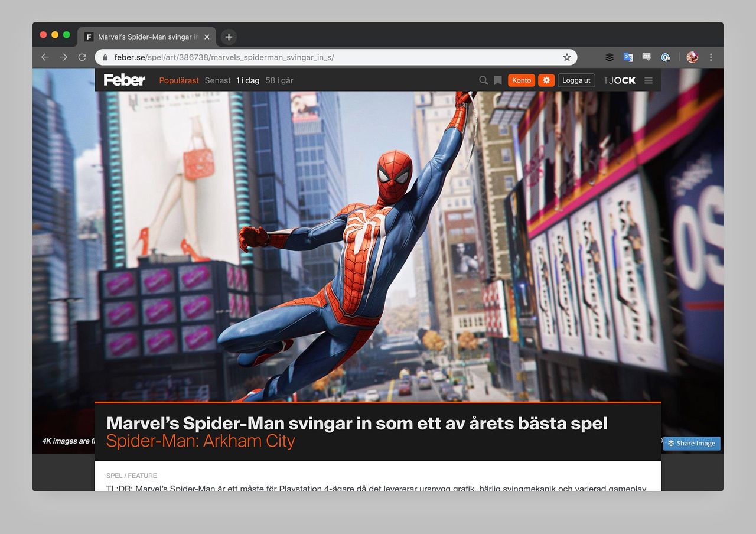Click the 'SPEL / FEATURE' category label

click(132, 476)
